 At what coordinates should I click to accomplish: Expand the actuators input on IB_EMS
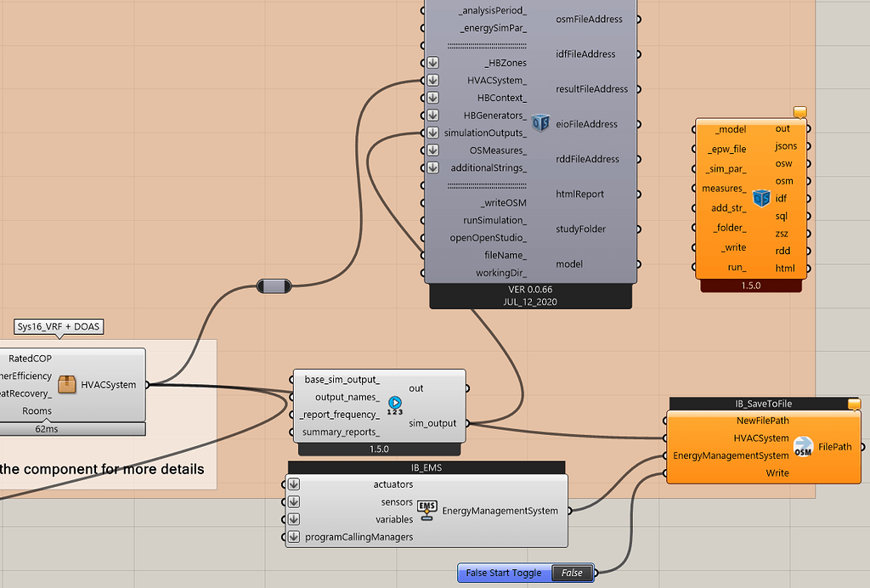[x=293, y=483]
